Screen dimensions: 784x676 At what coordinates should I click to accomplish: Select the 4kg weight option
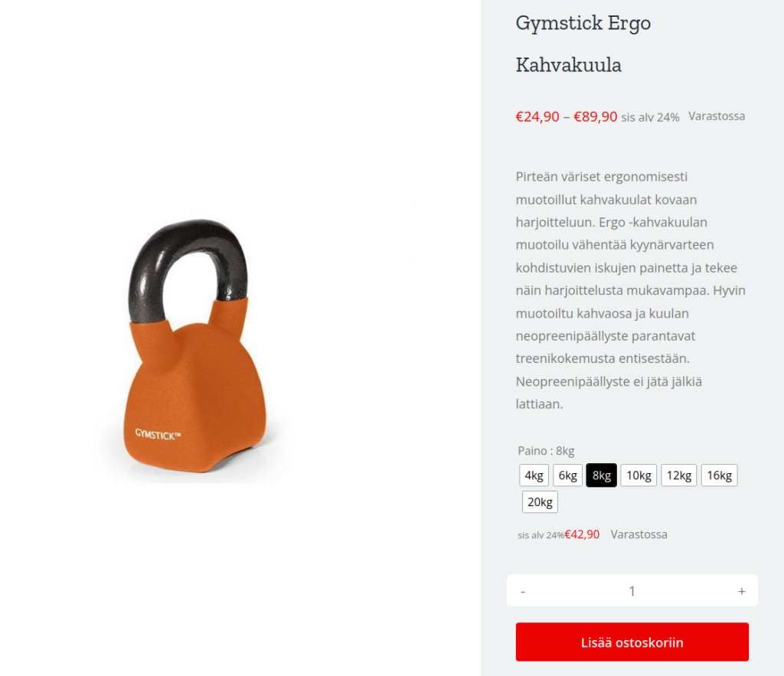click(x=534, y=475)
